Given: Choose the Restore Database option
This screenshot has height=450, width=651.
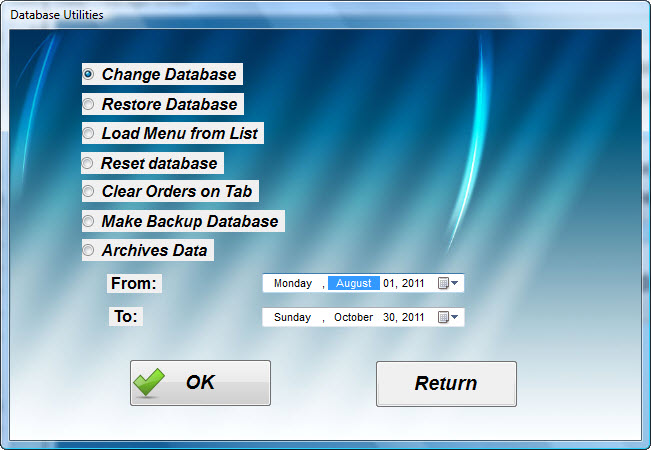Looking at the screenshot, I should click(x=89, y=104).
